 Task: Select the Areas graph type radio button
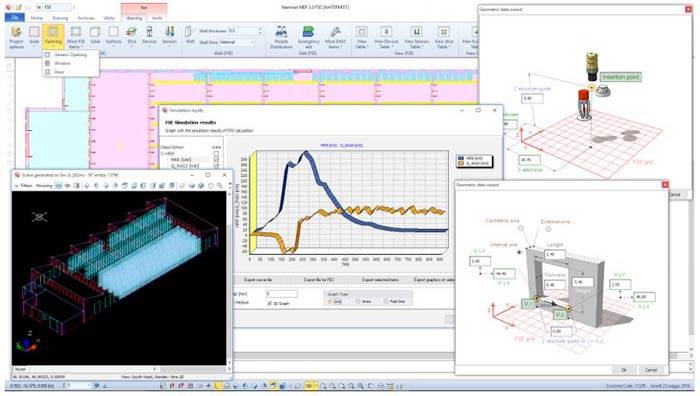358,301
